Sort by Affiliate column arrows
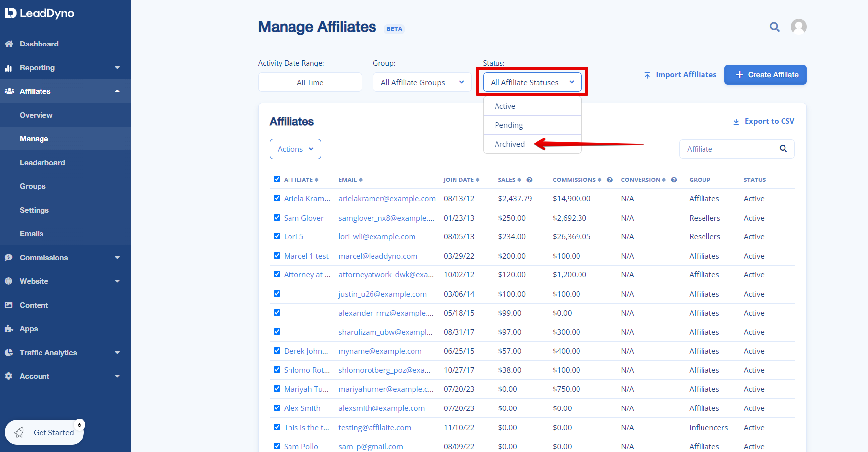Image resolution: width=868 pixels, height=452 pixels. (x=316, y=180)
